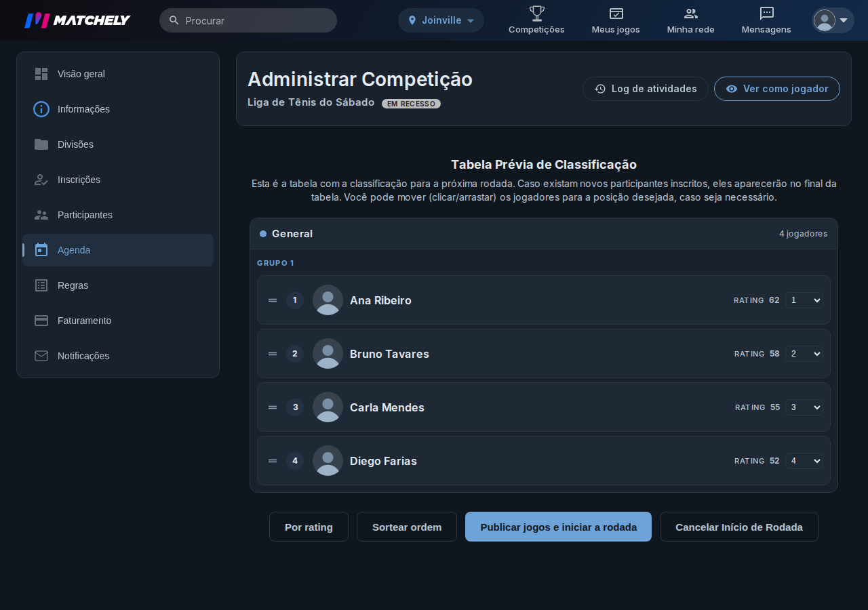Viewport: 868px width, 610px height.
Task: Click the General division header
Action: point(544,234)
